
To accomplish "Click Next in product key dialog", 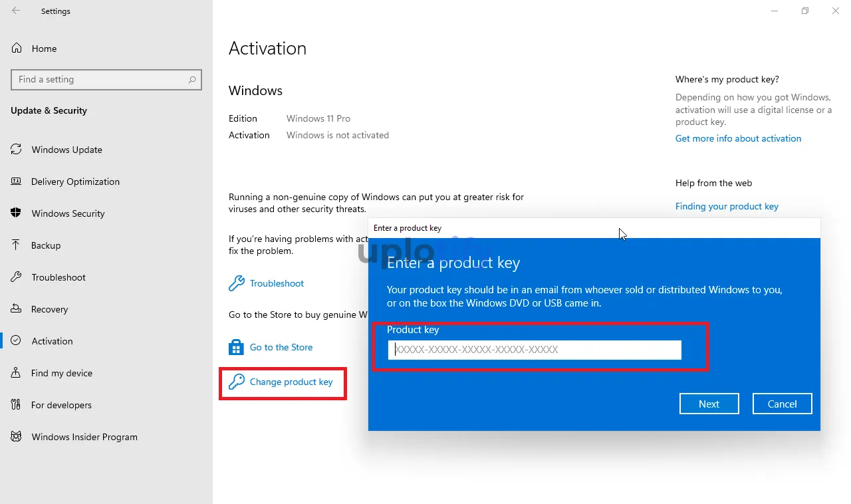I will click(709, 404).
